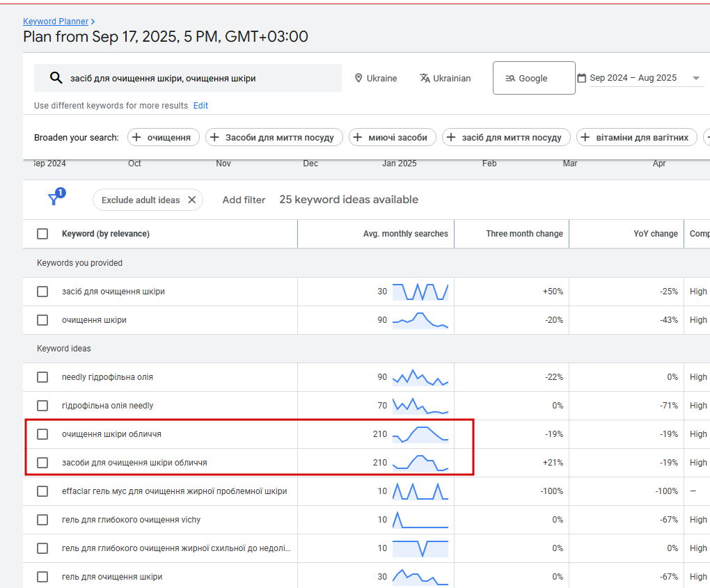Open the Google search network selector
Viewport: 710px width, 588px height.
click(534, 78)
